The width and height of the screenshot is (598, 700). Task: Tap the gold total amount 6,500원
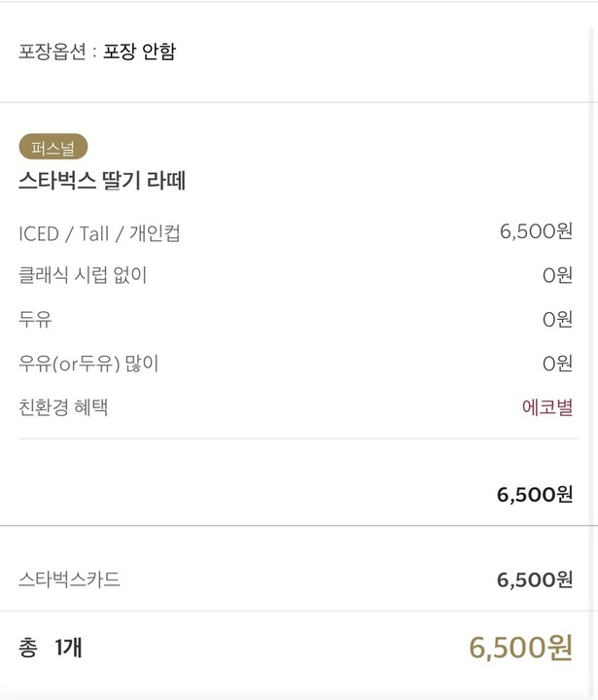point(520,648)
